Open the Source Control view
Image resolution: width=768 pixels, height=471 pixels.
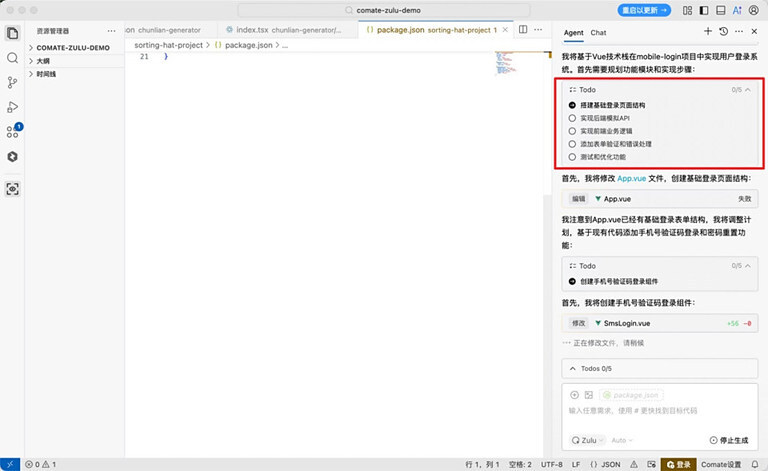(x=13, y=83)
